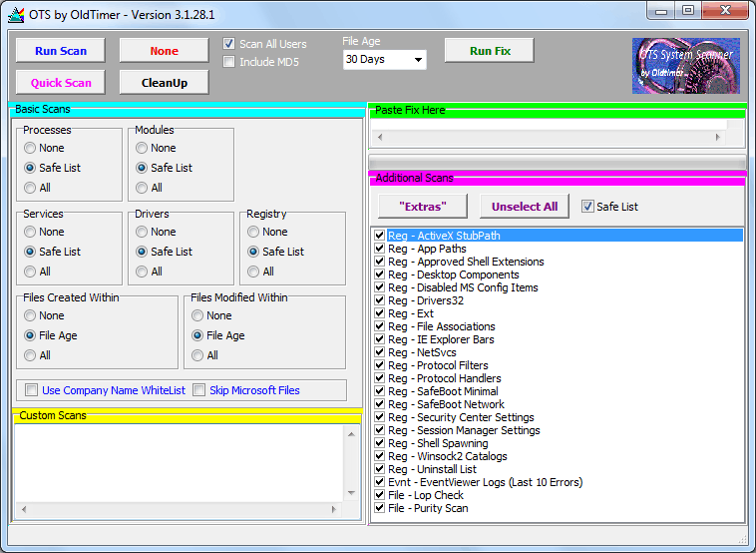The width and height of the screenshot is (756, 553).
Task: Uncheck Reg - App Paths
Action: pyautogui.click(x=379, y=249)
